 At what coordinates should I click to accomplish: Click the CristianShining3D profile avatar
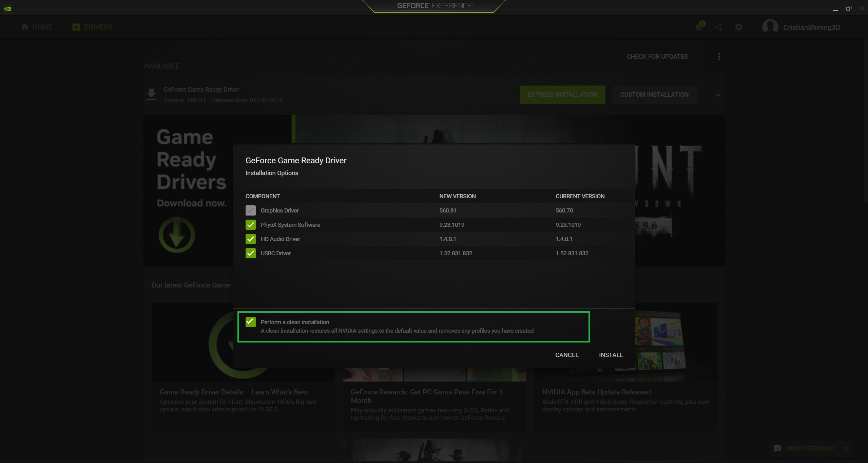point(770,27)
